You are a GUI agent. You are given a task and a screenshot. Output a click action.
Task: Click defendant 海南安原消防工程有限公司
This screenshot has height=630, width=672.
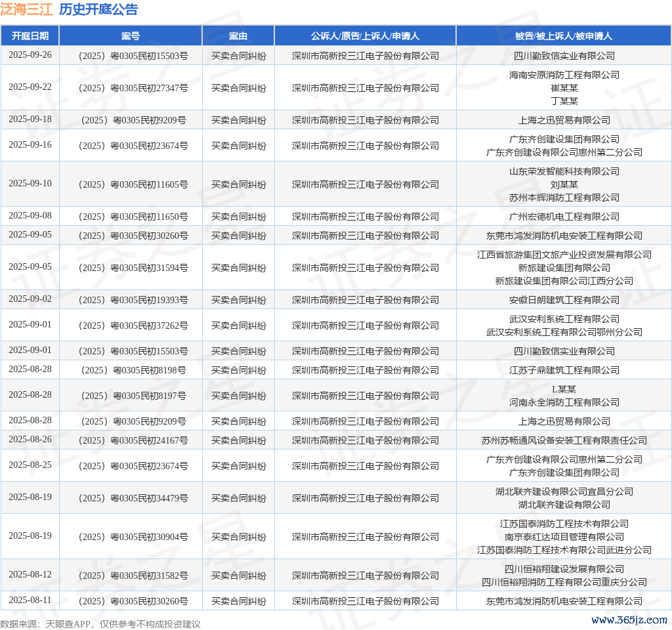564,75
